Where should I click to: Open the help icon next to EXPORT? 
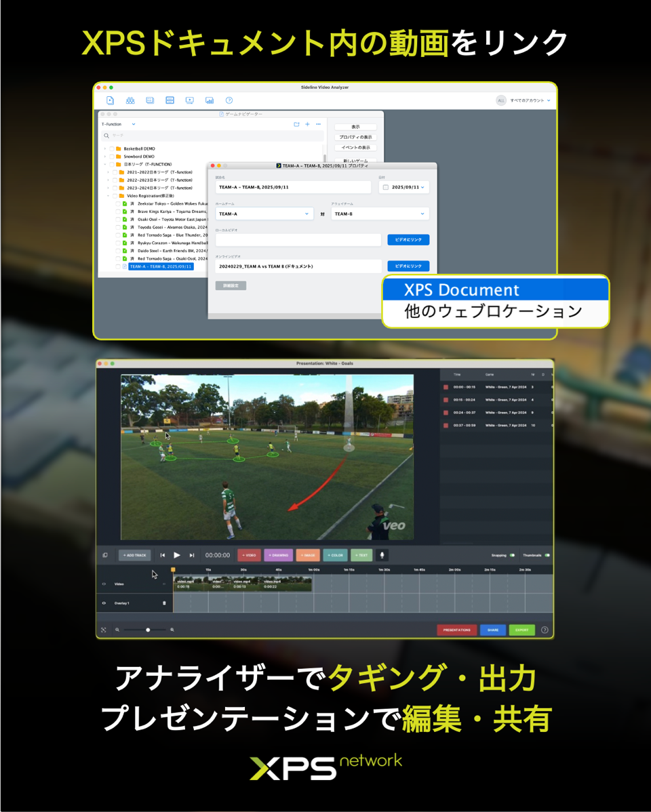pyautogui.click(x=545, y=630)
